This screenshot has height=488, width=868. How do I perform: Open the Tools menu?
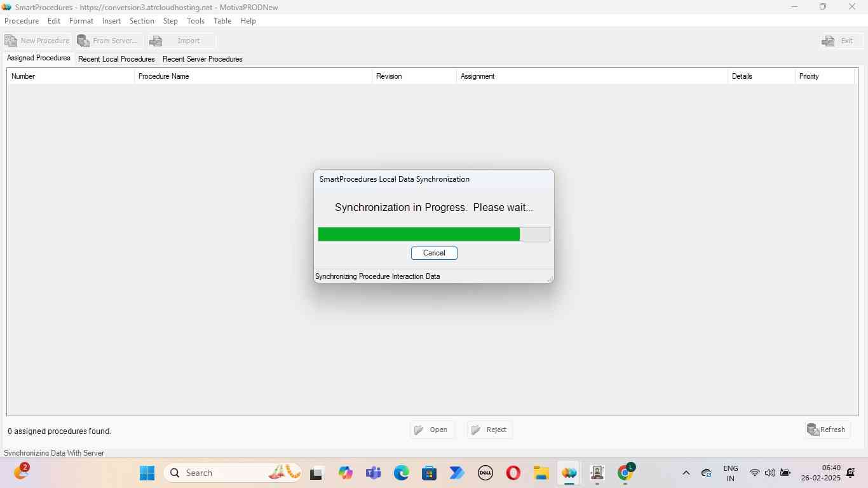tap(196, 21)
